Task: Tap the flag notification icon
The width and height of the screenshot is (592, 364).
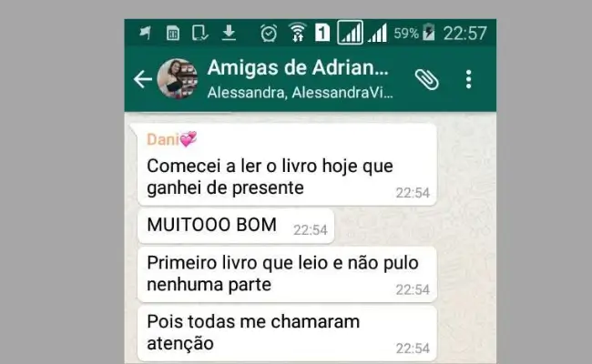Action: coord(145,33)
